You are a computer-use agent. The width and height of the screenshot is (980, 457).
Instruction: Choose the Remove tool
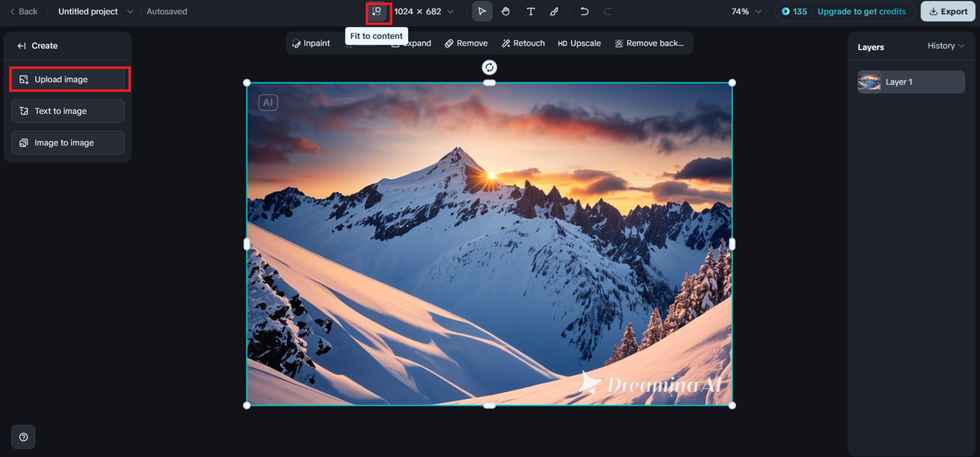(x=466, y=44)
